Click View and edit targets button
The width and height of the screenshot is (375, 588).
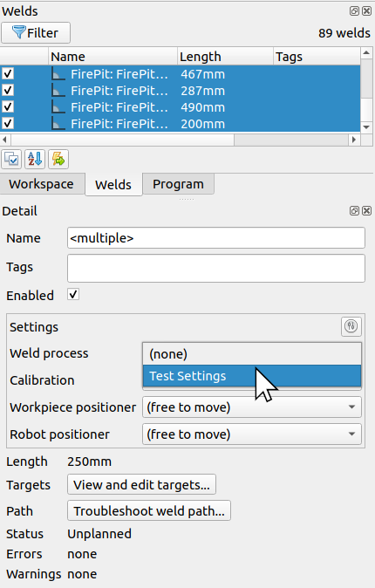141,484
